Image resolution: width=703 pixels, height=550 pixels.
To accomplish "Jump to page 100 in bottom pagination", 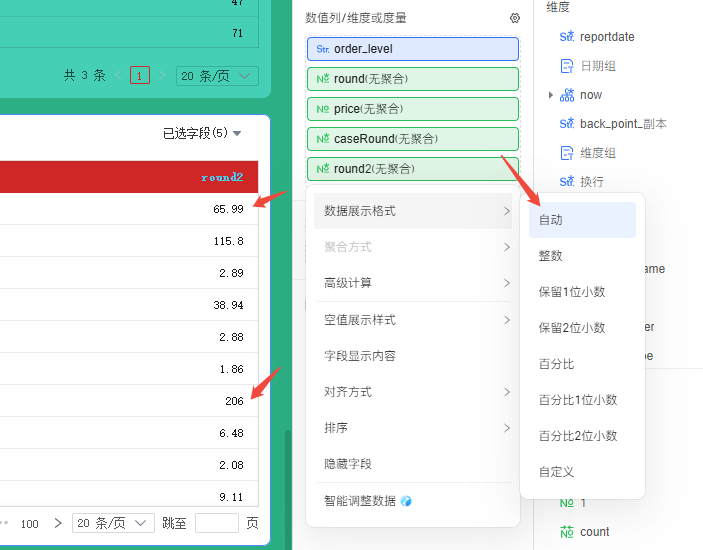I will (x=30, y=524).
